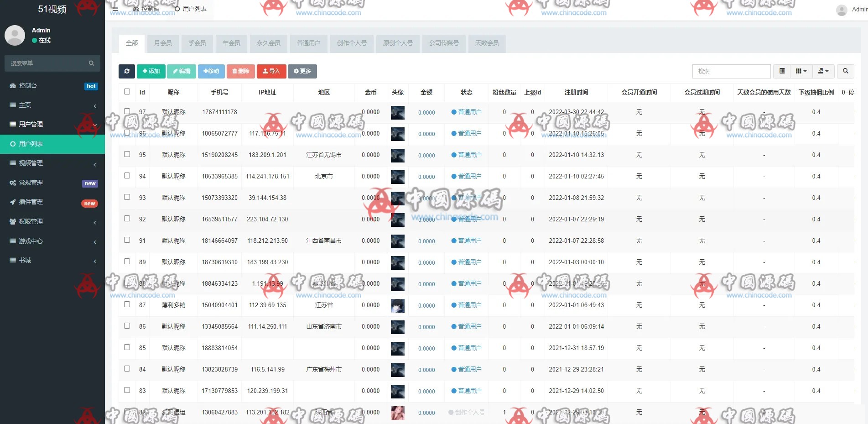Check the row checkbox for Id 84

tap(127, 369)
